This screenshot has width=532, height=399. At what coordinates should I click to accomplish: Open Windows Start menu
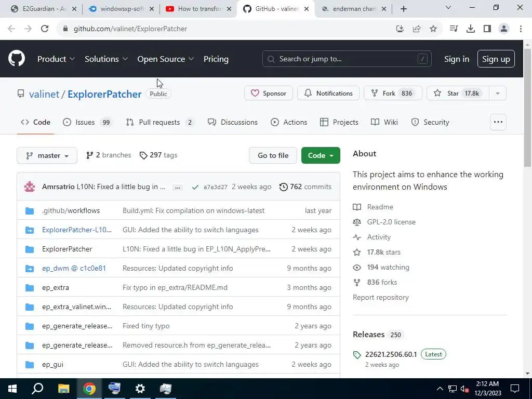coord(12,389)
